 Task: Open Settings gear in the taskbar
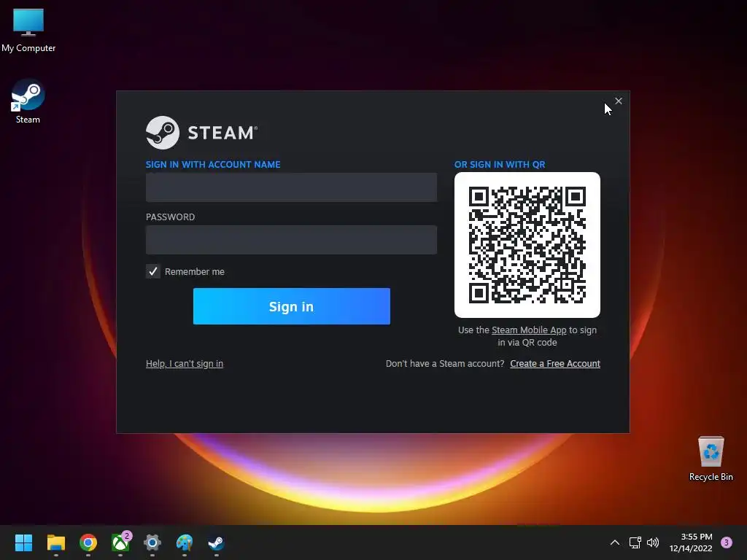(152, 542)
